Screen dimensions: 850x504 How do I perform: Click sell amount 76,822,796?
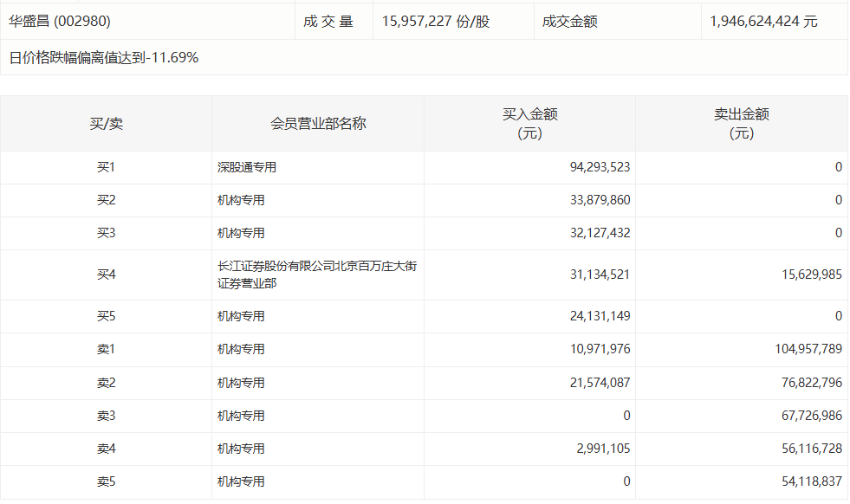(812, 383)
